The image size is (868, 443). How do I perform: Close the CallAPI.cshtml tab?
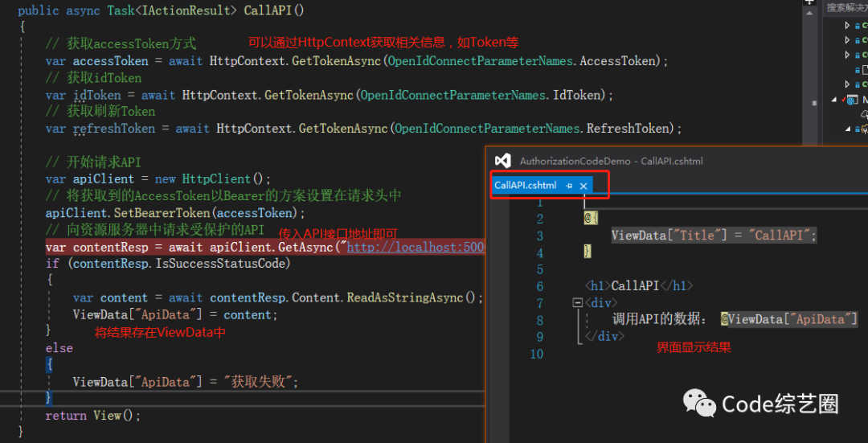(x=583, y=186)
